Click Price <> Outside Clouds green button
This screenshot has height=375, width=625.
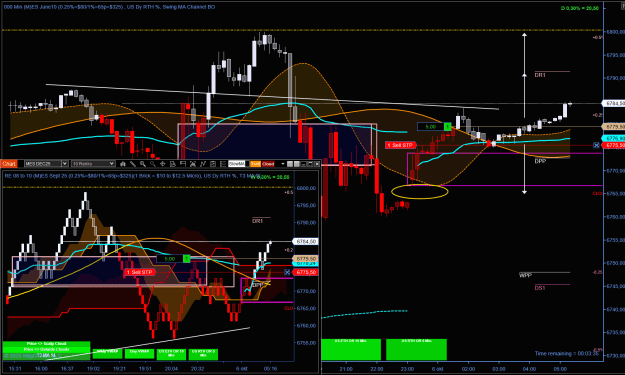pos(46,349)
